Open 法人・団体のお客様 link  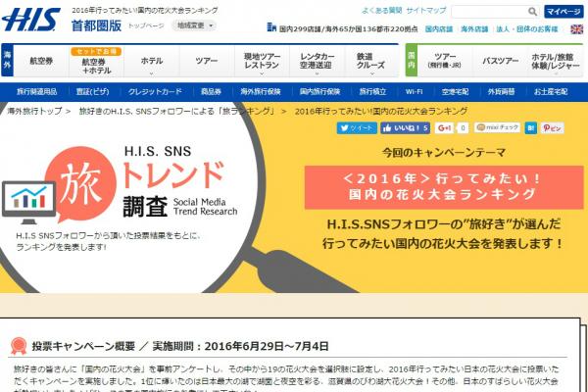coord(527,28)
